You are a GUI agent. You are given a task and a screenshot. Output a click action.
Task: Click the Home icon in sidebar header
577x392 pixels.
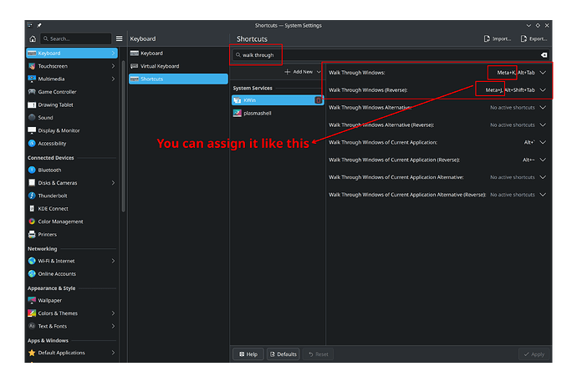click(x=33, y=38)
